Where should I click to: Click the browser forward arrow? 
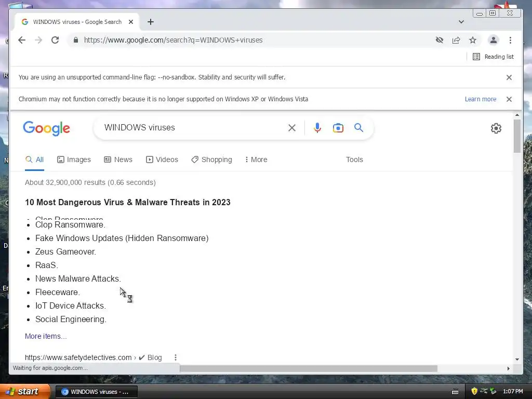click(38, 40)
